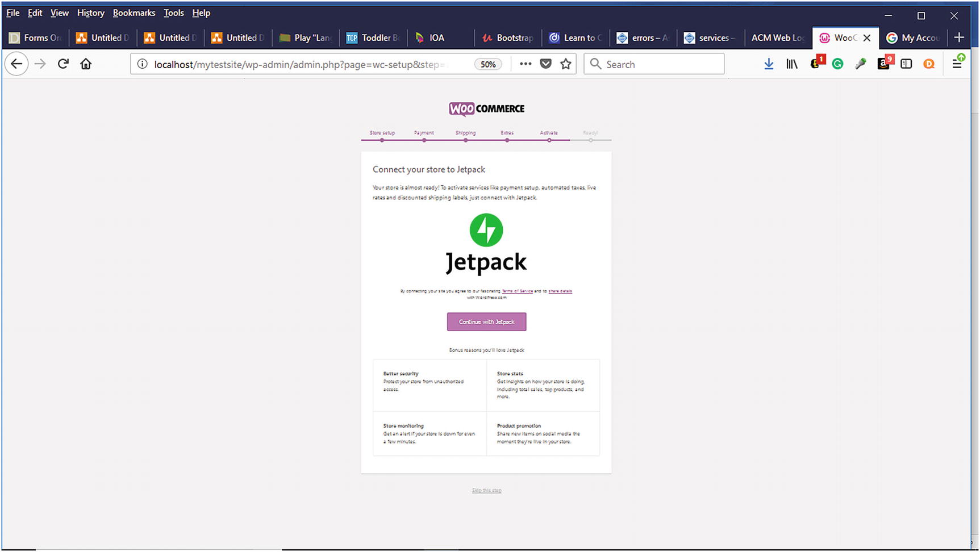Switch to the IOA tab
Viewport: 980px width, 552px height.
point(441,37)
